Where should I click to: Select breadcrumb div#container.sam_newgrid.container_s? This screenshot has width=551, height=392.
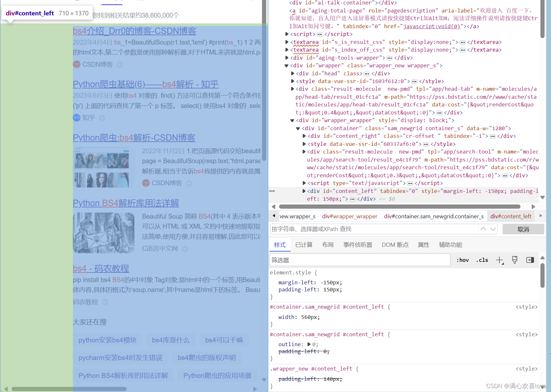coord(434,216)
